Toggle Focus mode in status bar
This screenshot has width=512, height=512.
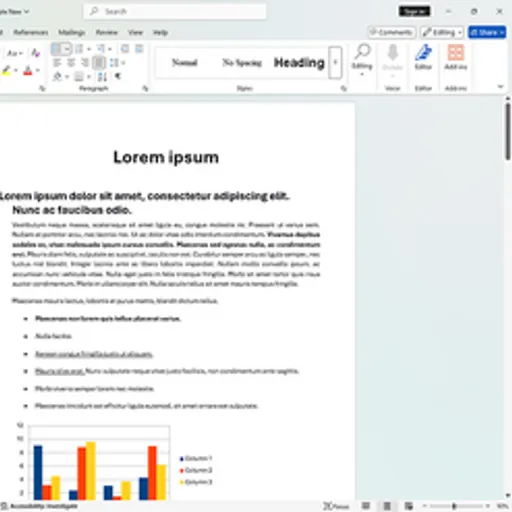(x=336, y=506)
